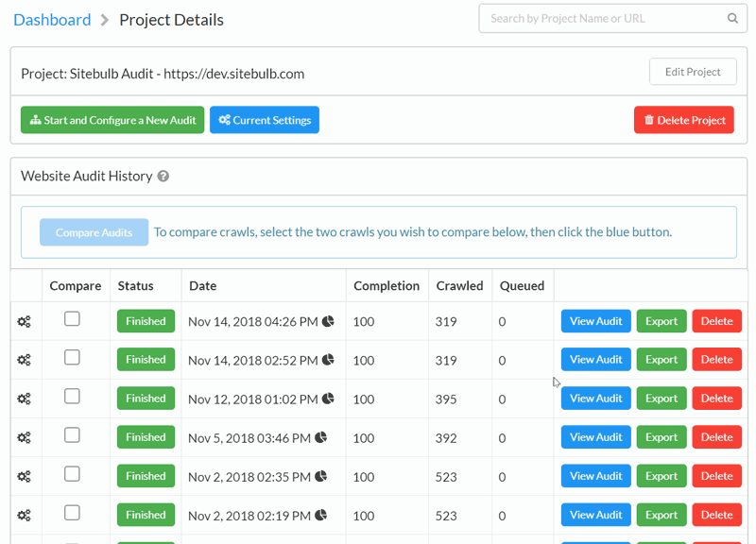Image resolution: width=756 pixels, height=544 pixels.
Task: Click crawled value 395
Action: pos(446,399)
